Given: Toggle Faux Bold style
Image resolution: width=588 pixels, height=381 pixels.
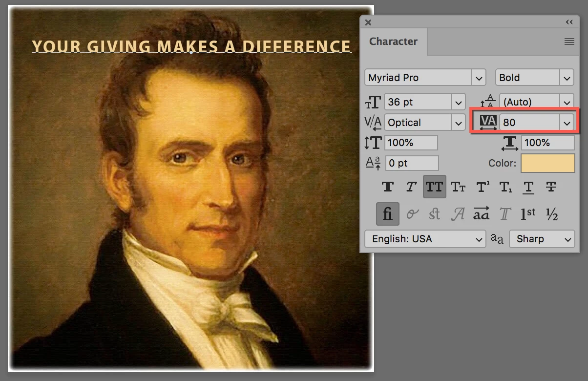Looking at the screenshot, I should 388,187.
